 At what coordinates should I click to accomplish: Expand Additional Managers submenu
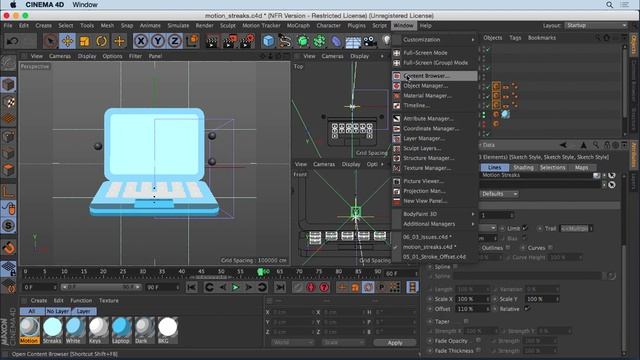(x=435, y=224)
